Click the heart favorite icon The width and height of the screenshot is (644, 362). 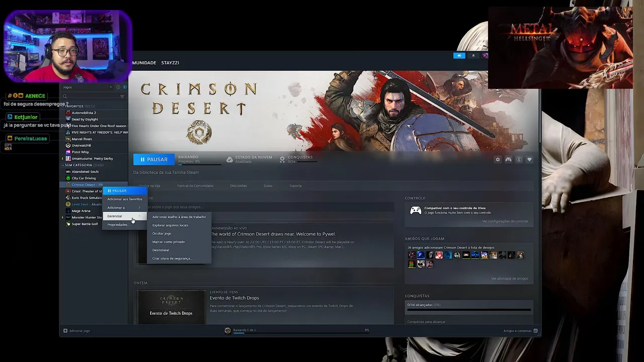pyautogui.click(x=529, y=159)
